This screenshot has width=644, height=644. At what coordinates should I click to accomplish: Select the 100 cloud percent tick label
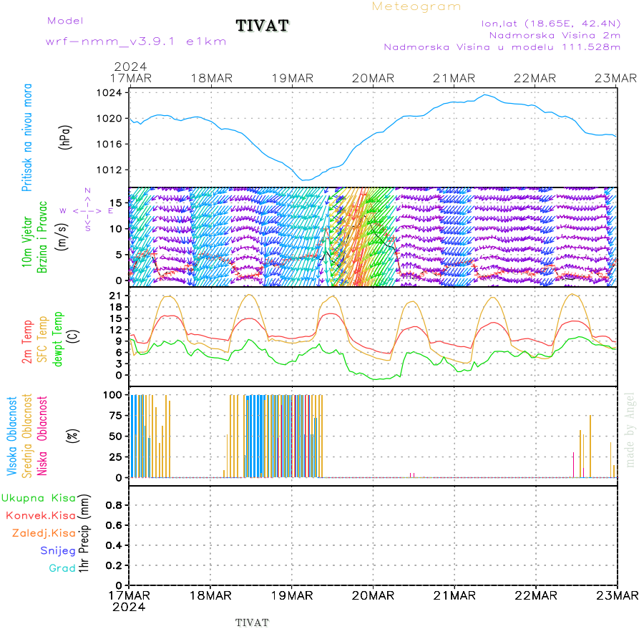(x=112, y=395)
